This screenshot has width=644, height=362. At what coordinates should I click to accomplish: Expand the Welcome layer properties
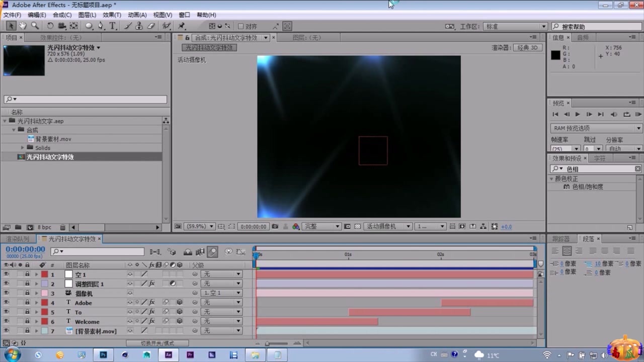[36, 322]
